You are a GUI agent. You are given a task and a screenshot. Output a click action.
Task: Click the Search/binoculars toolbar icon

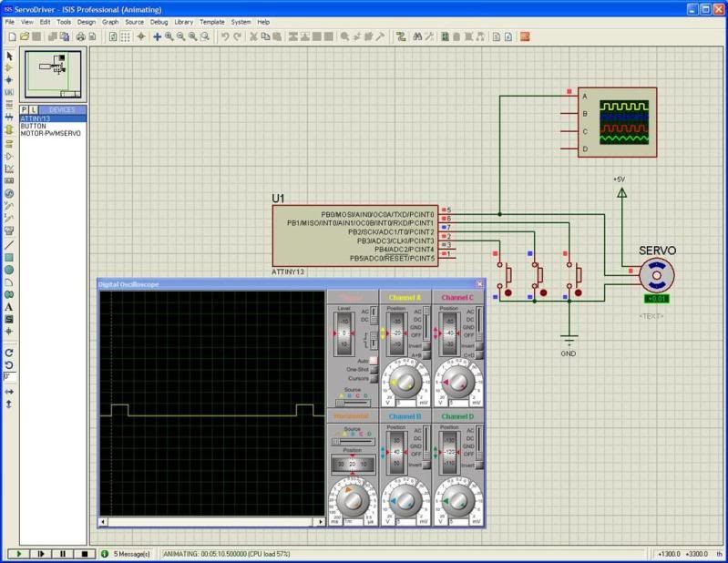click(x=417, y=36)
